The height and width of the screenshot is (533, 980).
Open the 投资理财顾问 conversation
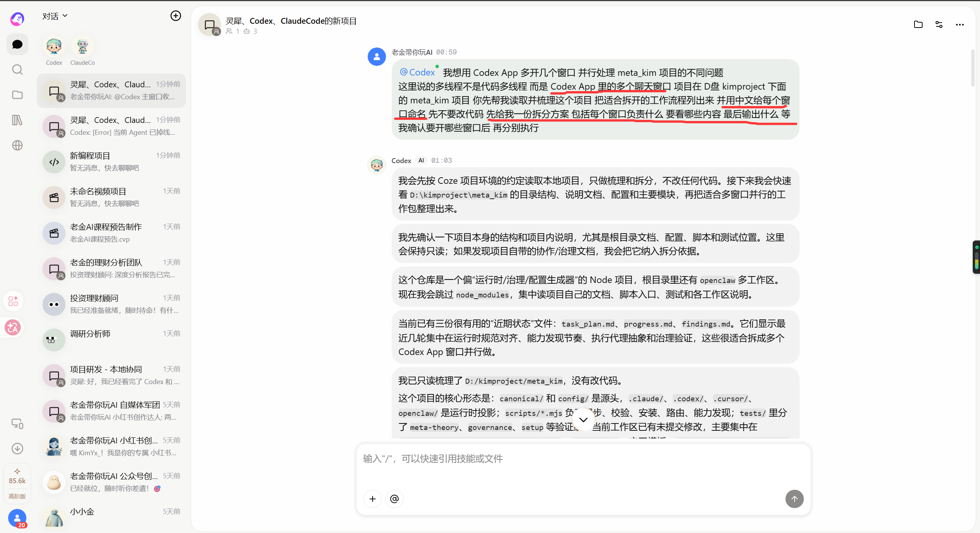[x=111, y=304]
